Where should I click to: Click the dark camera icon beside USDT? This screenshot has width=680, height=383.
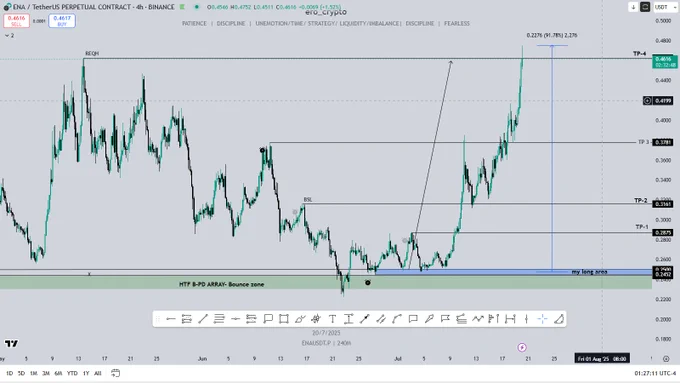click(645, 7)
